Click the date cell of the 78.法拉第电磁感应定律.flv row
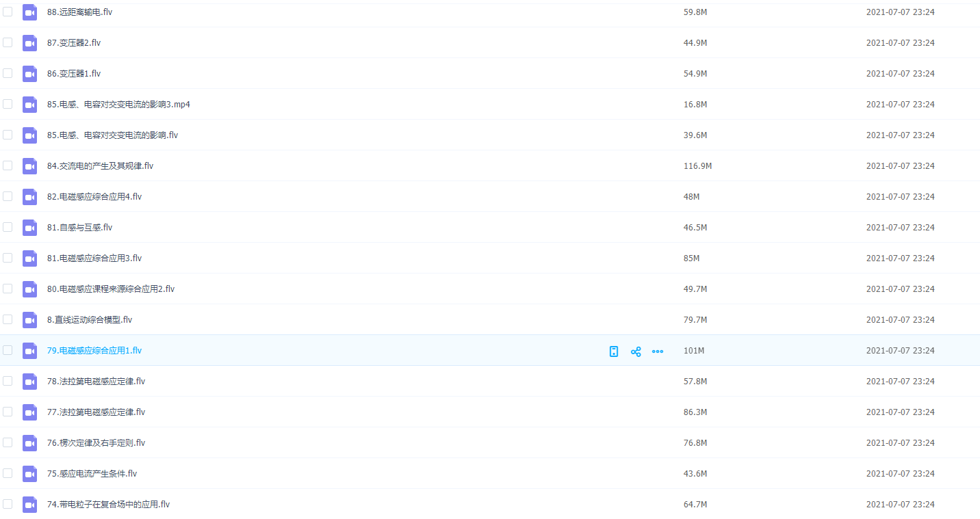 point(900,382)
